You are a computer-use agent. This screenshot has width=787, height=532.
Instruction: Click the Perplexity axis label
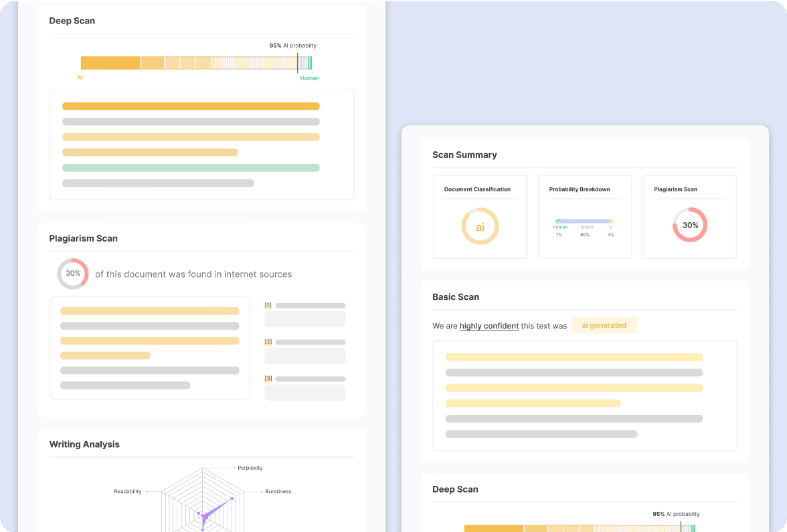tap(250, 468)
